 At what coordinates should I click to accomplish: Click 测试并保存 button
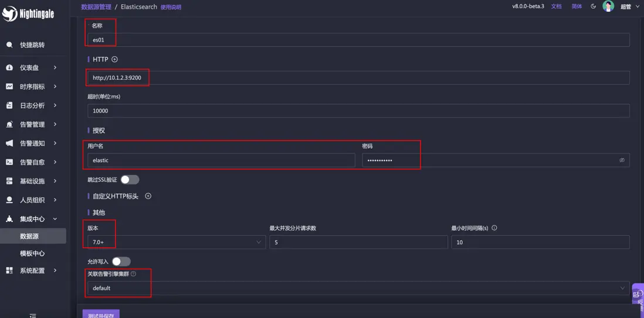tap(101, 314)
